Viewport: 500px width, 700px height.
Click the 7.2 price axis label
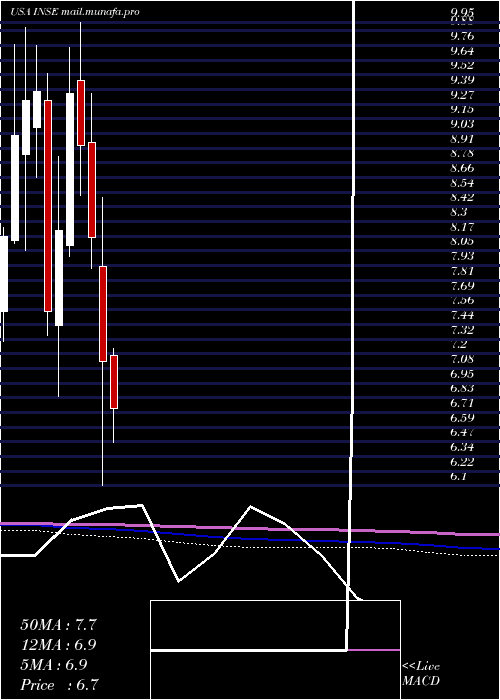tap(459, 344)
